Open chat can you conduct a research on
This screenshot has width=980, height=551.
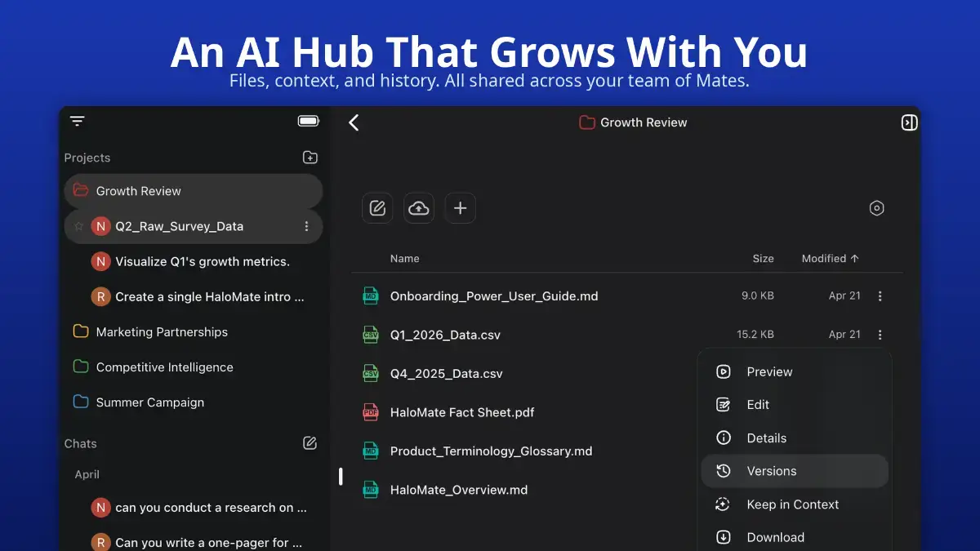(211, 508)
